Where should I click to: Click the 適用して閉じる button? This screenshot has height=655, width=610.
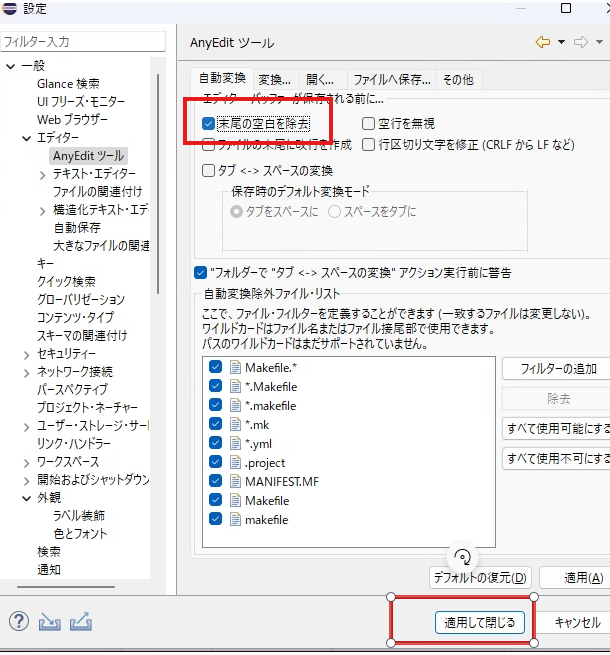click(x=480, y=622)
